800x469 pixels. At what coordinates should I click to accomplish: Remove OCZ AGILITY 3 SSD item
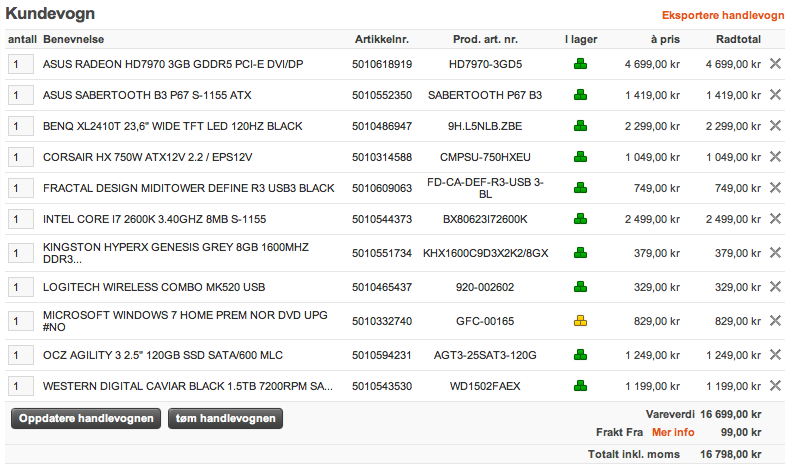pos(775,355)
